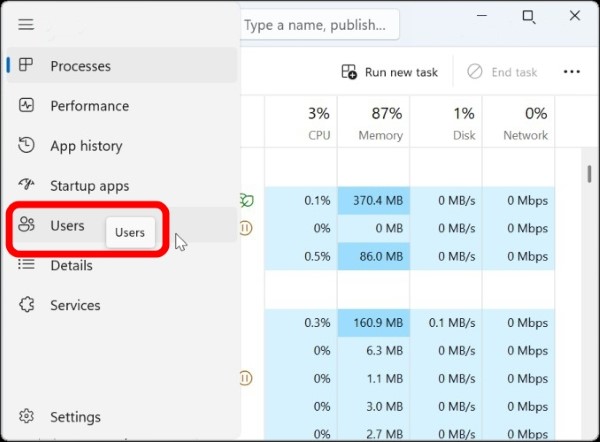600x442 pixels.
Task: Click the App history clock icon
Action: 27,146
